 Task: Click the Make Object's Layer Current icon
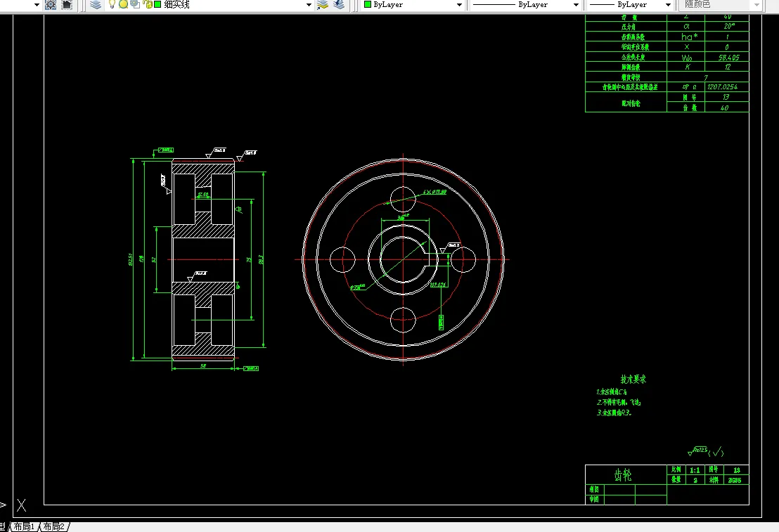[323, 4]
